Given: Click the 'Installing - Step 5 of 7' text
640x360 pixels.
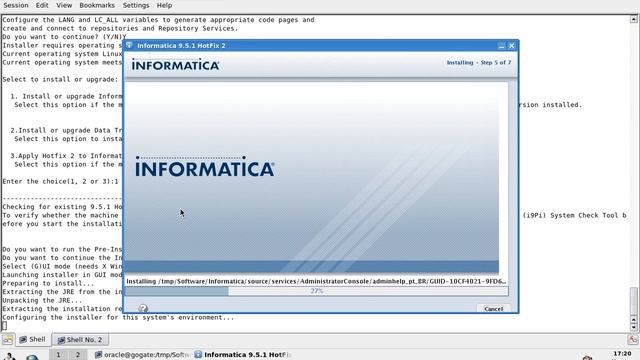Looking at the screenshot, I should [479, 62].
